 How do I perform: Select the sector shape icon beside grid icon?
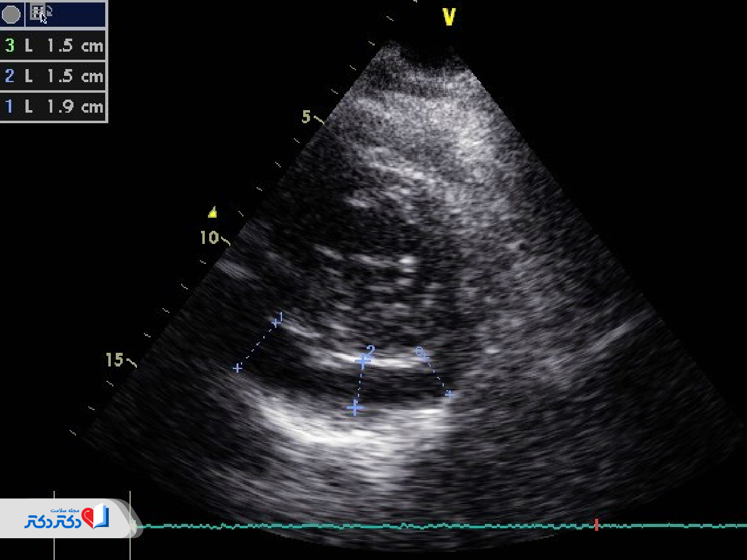[48, 10]
